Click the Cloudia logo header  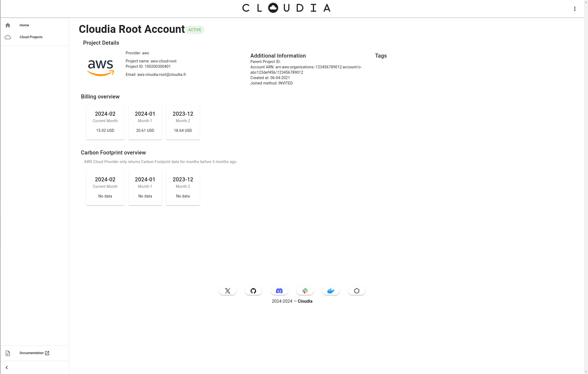(286, 8)
